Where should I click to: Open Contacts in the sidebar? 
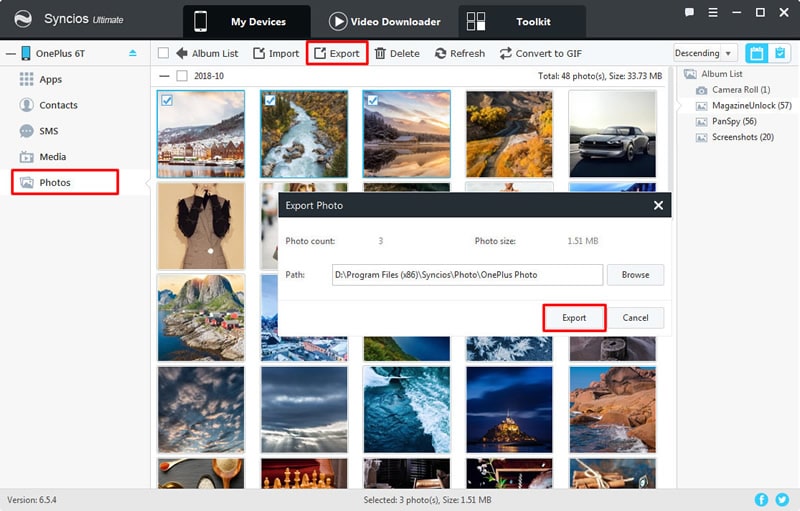pyautogui.click(x=48, y=105)
